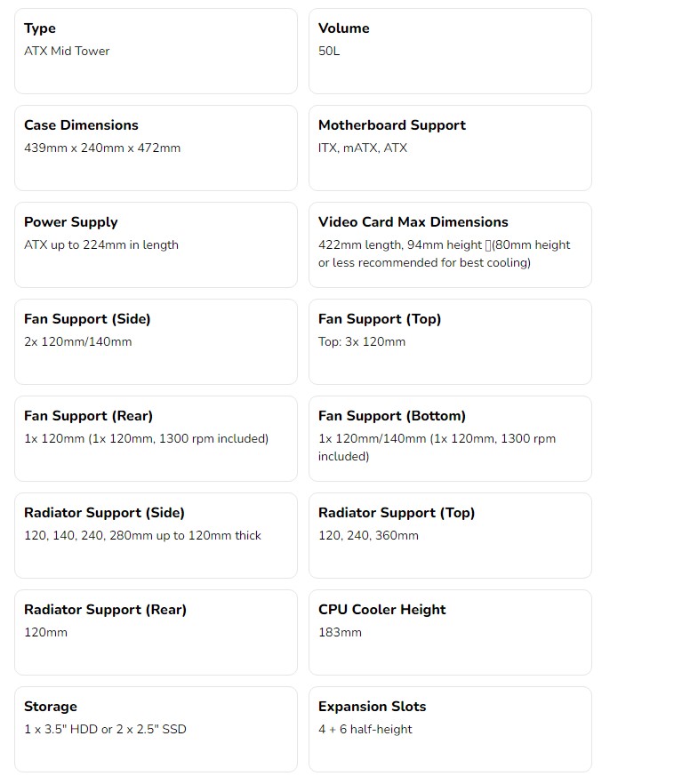Select the Type spec card
Screen dimensions: 690x784
pos(156,51)
